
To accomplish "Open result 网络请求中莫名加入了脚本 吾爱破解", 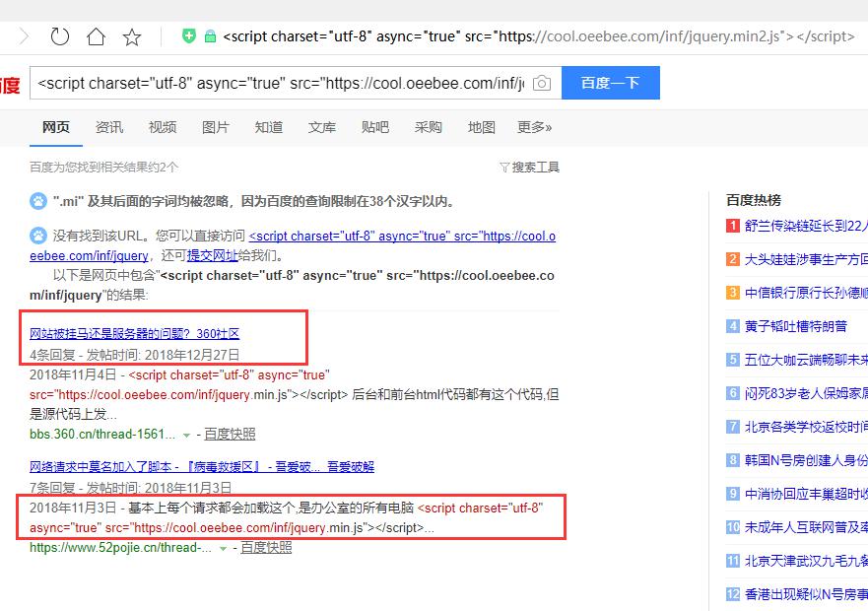I will pyautogui.click(x=202, y=467).
